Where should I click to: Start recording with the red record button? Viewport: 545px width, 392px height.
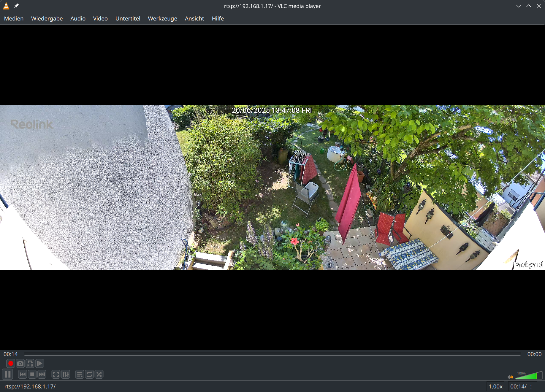[11, 364]
